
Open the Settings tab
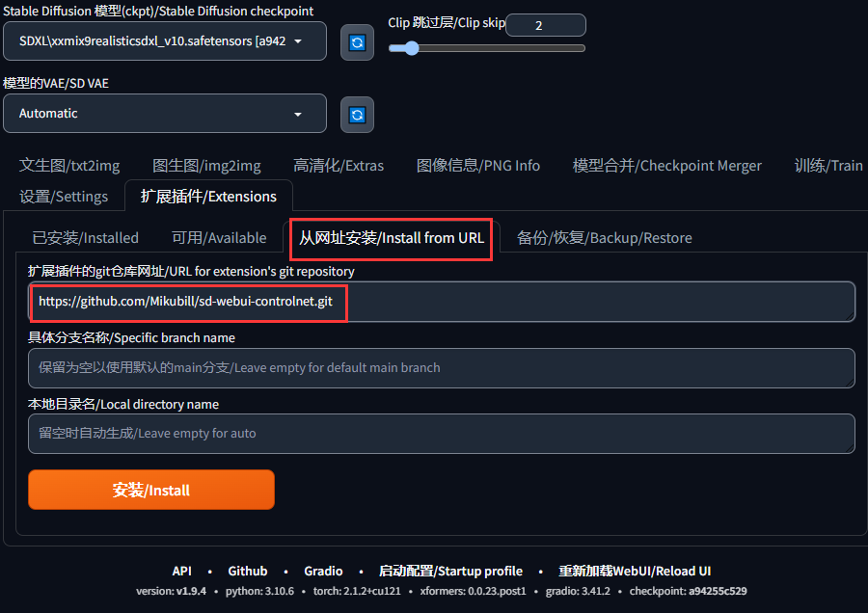tap(64, 197)
